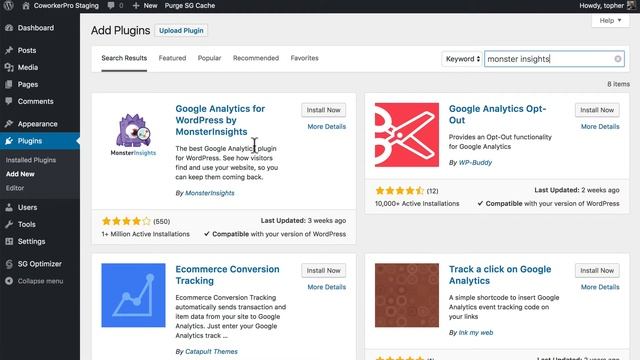Click the Ecommerce Conversion Tracking chart thumbnail
Image resolution: width=640 pixels, height=360 pixels.
[x=133, y=295]
